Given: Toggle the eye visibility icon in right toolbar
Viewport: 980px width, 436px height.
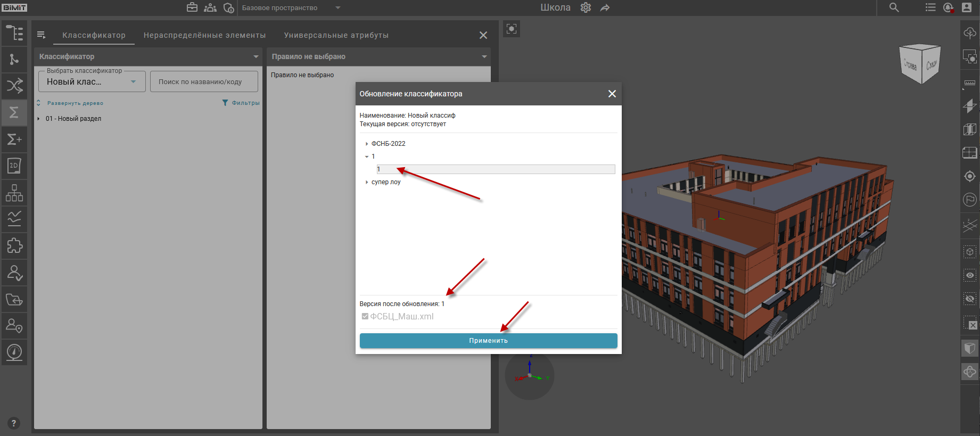Looking at the screenshot, I should pyautogui.click(x=969, y=275).
